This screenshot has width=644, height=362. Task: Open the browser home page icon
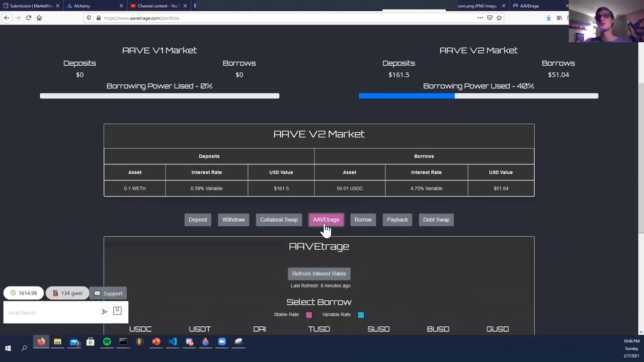(x=39, y=18)
